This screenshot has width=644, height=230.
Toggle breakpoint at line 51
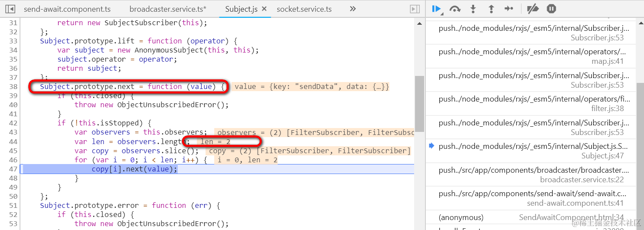[13, 205]
